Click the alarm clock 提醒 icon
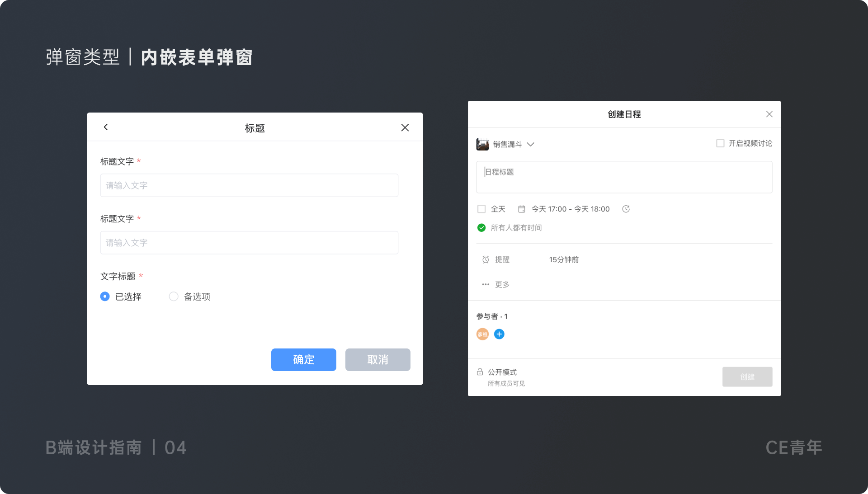Viewport: 868px width, 494px height. point(486,259)
